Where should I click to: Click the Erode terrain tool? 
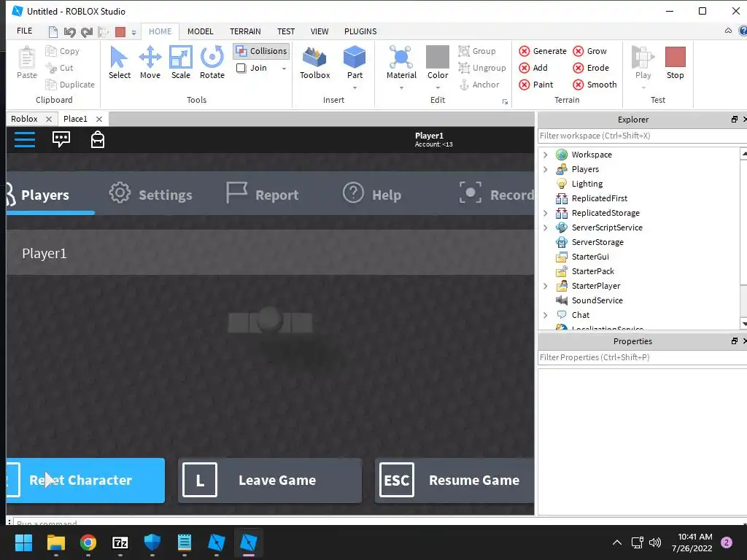point(591,68)
